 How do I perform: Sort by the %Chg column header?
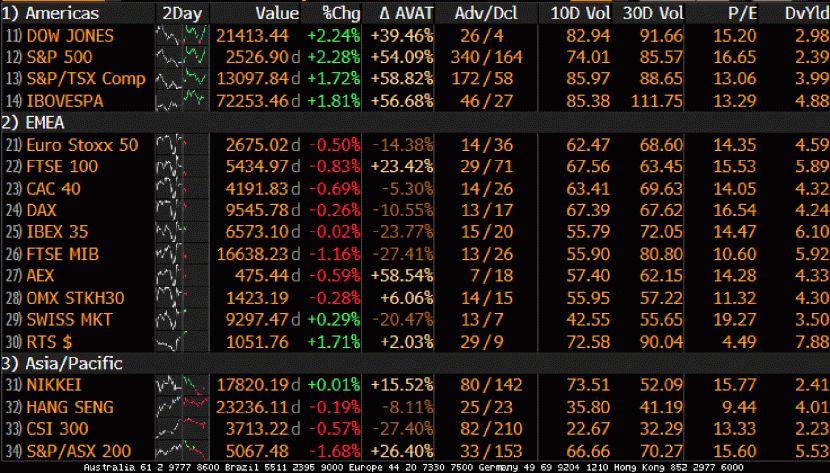[341, 13]
